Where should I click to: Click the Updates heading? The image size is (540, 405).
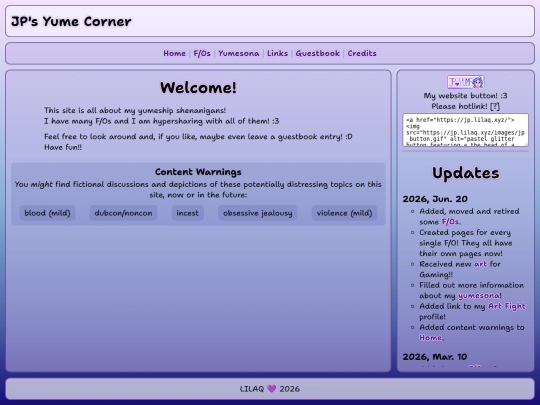click(x=466, y=173)
